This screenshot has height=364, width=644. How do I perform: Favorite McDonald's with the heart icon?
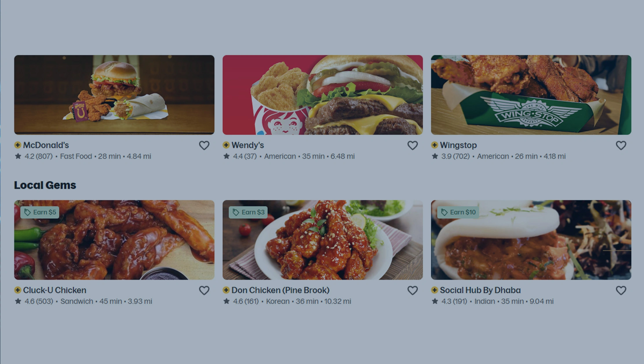tap(204, 145)
